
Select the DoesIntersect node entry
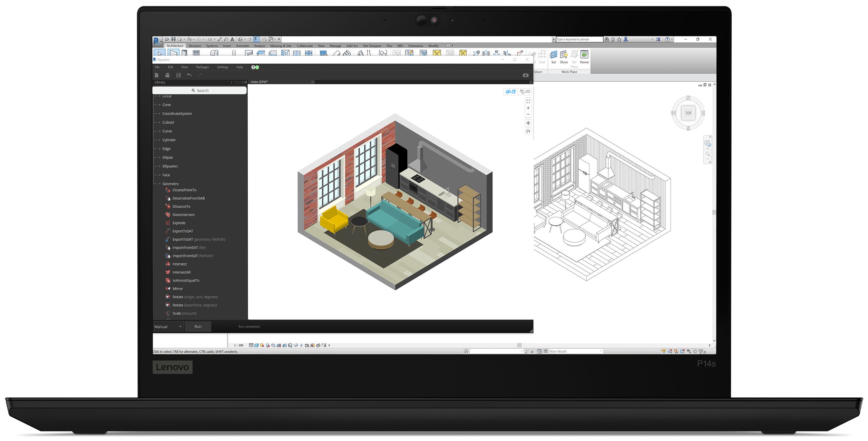tap(183, 215)
